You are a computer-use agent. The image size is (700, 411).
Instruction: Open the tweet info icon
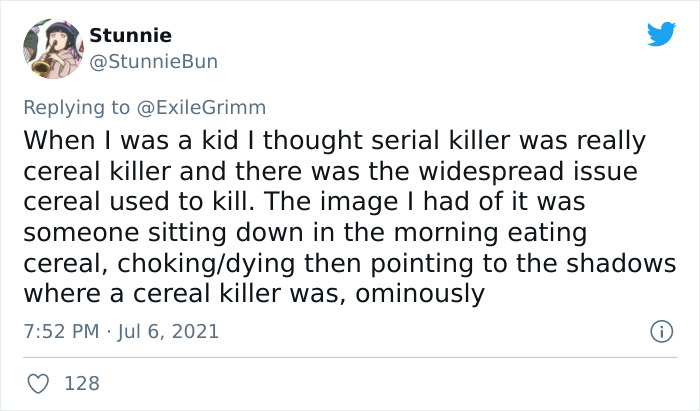[x=660, y=330]
